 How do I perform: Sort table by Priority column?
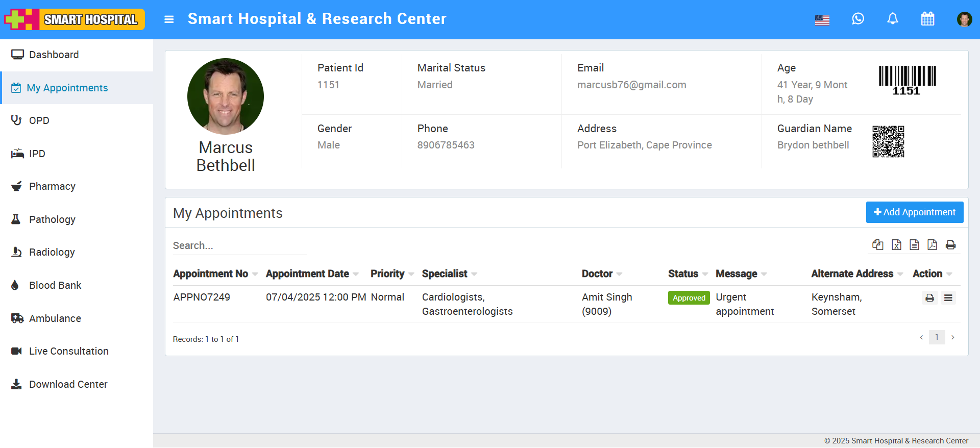[387, 274]
